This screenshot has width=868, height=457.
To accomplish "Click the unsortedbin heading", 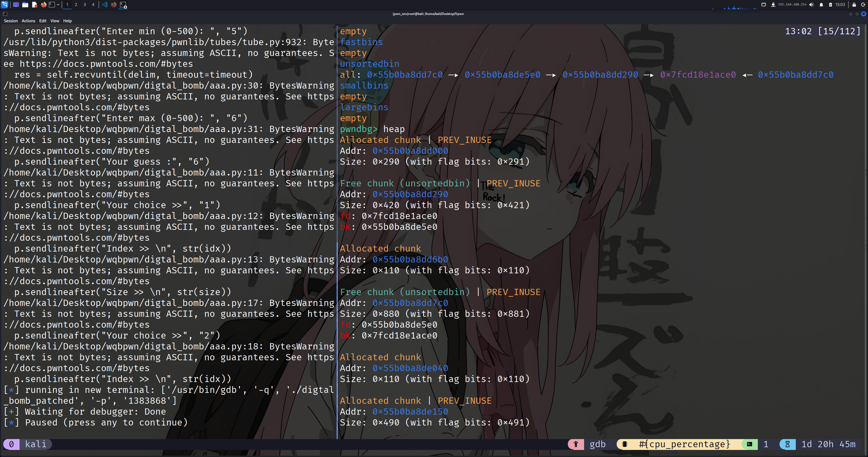I will click(x=369, y=64).
